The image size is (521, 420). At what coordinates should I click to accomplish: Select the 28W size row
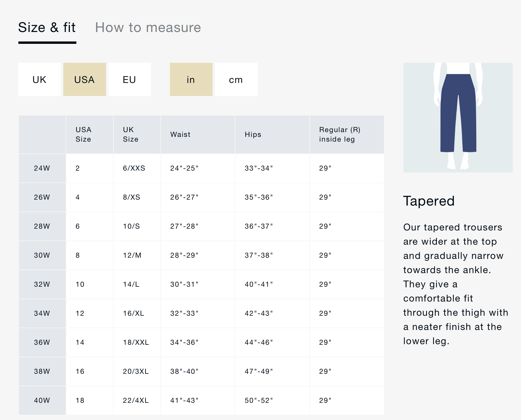point(42,226)
